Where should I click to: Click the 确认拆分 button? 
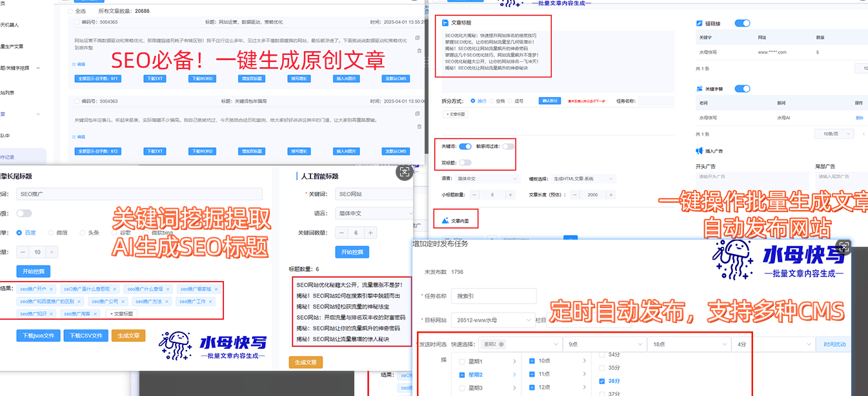pos(549,101)
